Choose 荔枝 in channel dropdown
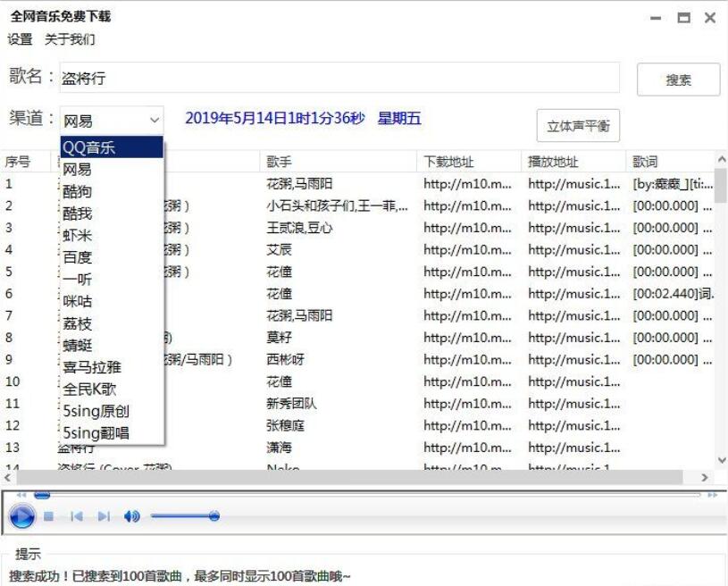This screenshot has width=728, height=586. tap(112, 323)
